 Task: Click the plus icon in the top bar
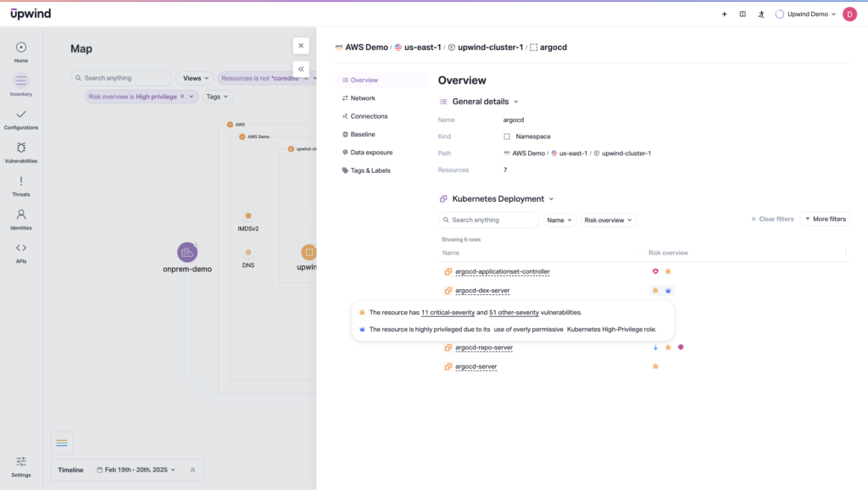724,14
